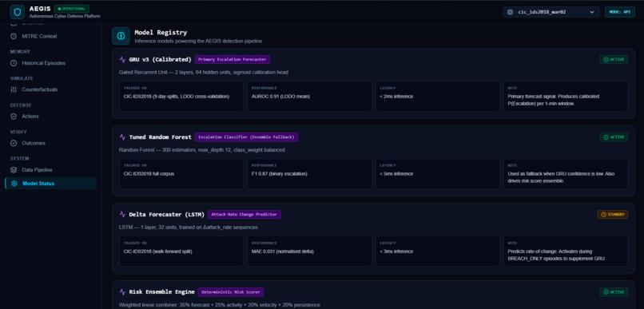The height and width of the screenshot is (309, 644).
Task: Click the Tuned Random Forest title
Action: click(160, 137)
